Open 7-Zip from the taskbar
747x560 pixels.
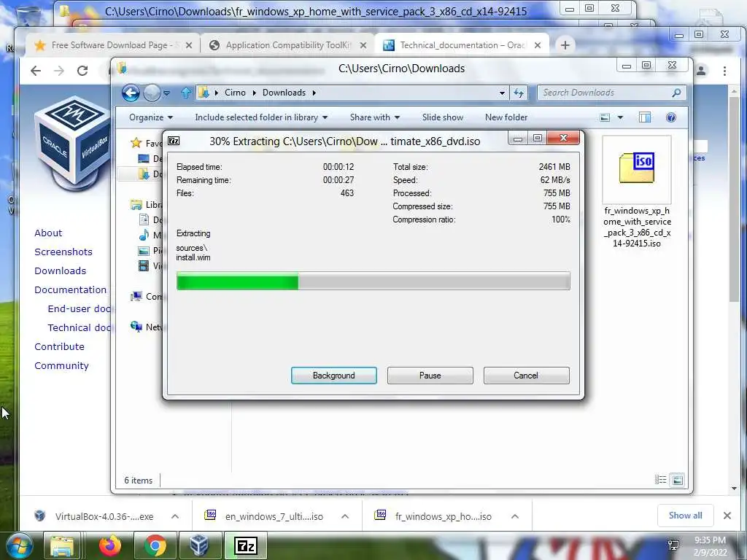click(246, 545)
